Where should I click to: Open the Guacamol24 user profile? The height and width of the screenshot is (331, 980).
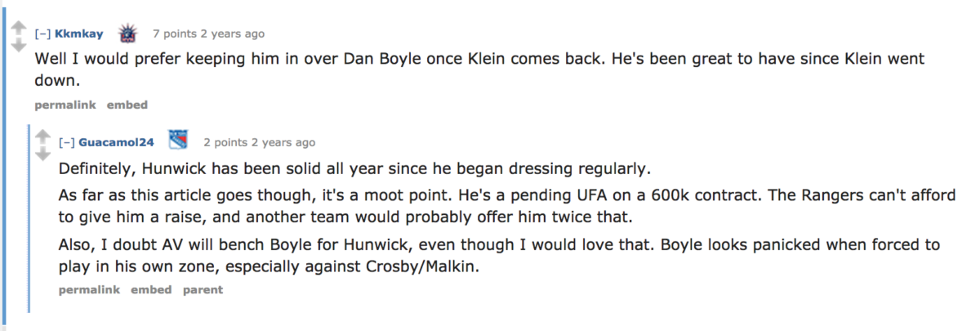click(116, 143)
